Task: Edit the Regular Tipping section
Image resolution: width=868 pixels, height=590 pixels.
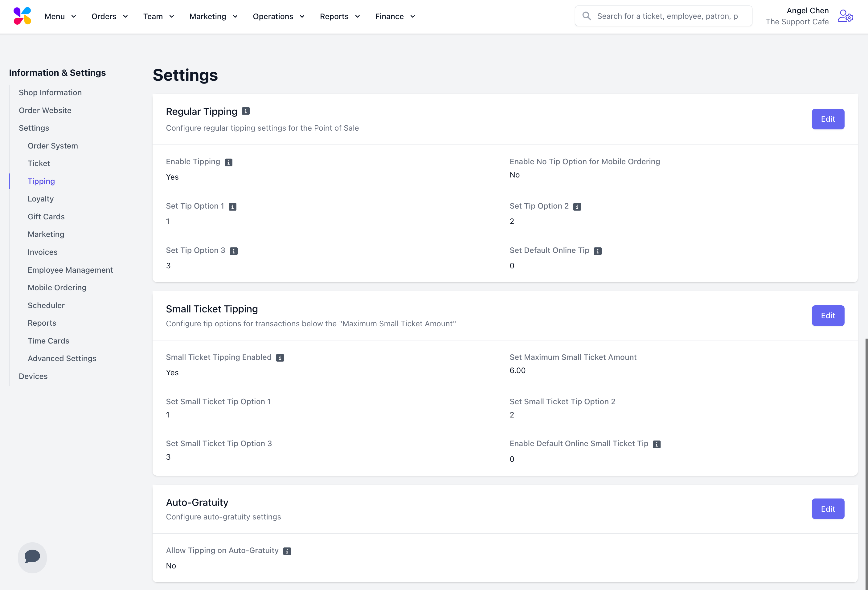Action: pyautogui.click(x=827, y=119)
